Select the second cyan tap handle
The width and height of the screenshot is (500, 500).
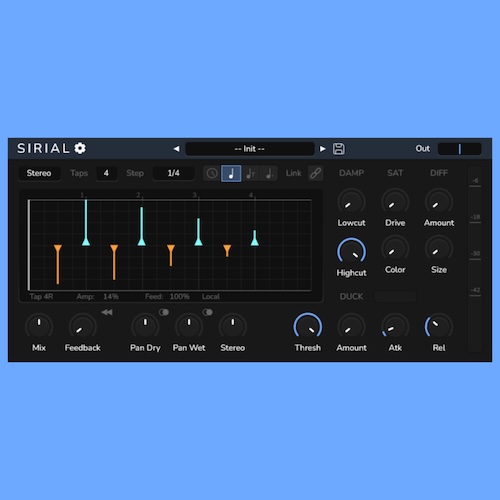point(142,242)
